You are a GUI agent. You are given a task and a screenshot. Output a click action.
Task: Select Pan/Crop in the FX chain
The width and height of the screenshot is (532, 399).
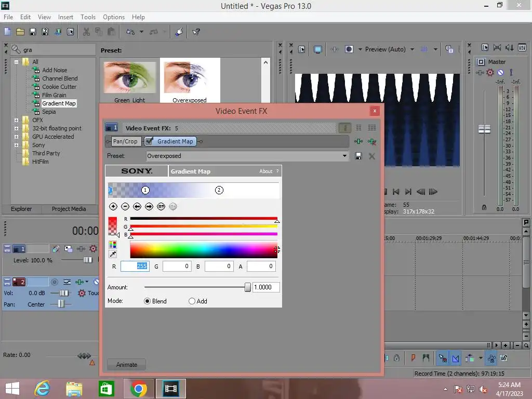(125, 141)
